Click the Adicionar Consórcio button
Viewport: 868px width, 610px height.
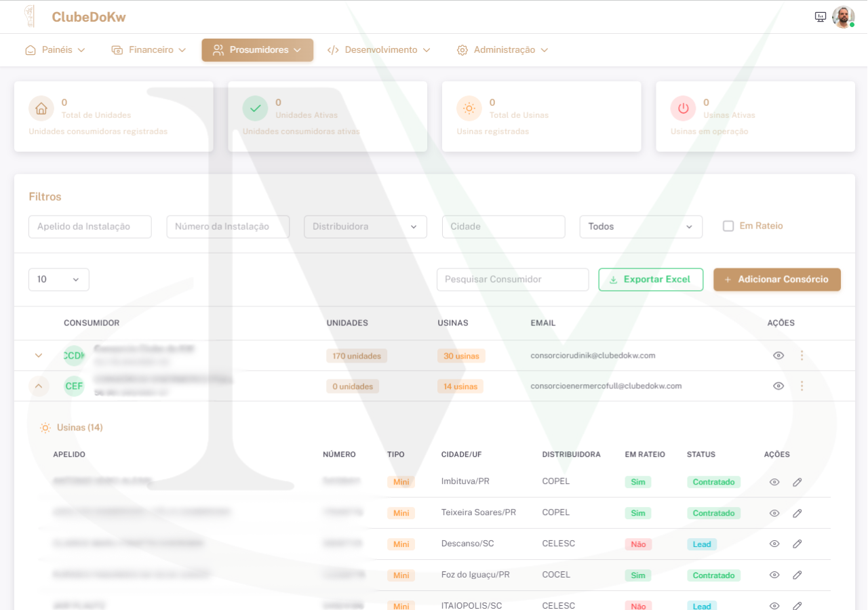(x=776, y=280)
